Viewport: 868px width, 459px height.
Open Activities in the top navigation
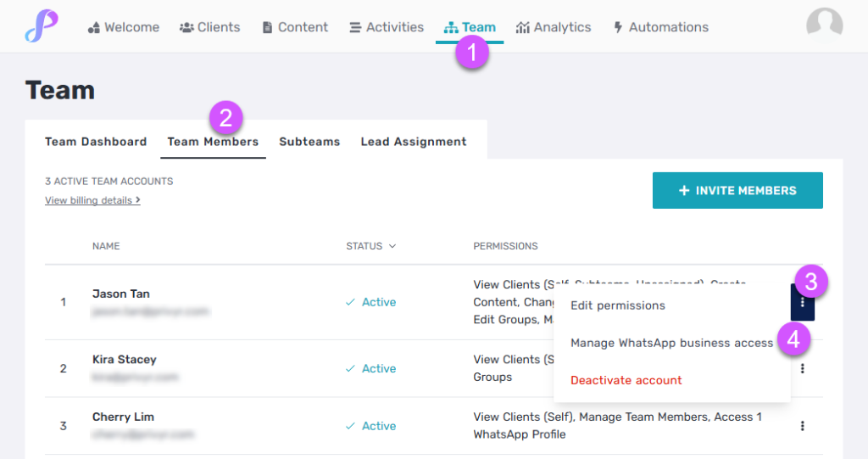[387, 27]
